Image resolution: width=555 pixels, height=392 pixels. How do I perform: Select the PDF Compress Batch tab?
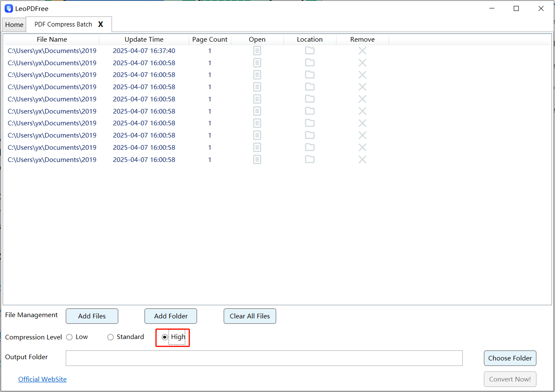click(x=63, y=24)
